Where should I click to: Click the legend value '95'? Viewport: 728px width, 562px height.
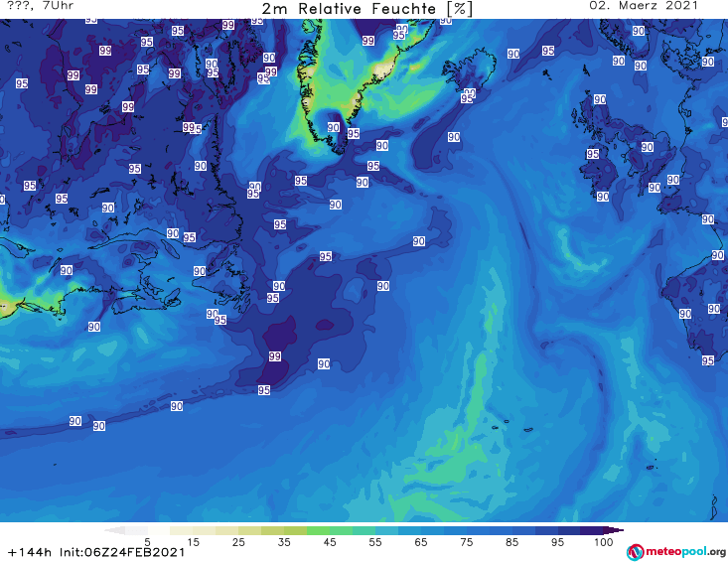point(557,542)
